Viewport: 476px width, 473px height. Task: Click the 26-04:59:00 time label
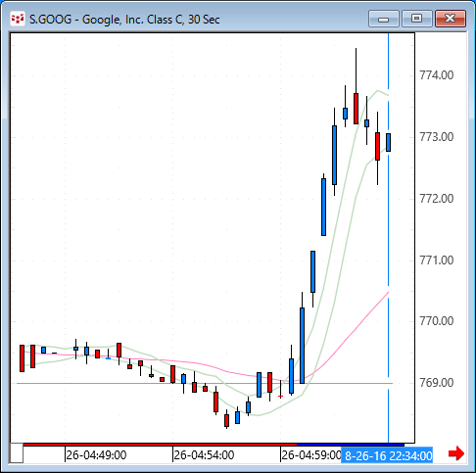(311, 455)
